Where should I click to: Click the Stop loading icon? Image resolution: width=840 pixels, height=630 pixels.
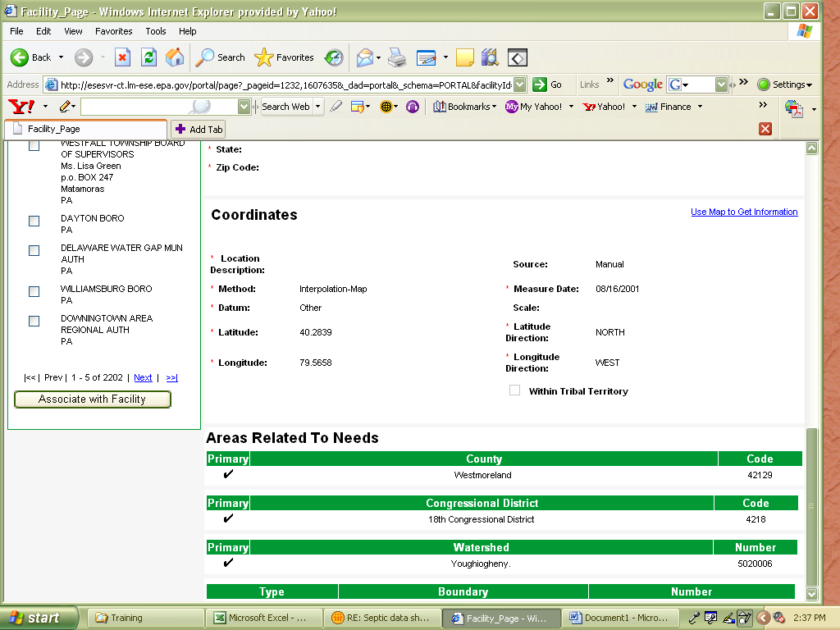122,57
